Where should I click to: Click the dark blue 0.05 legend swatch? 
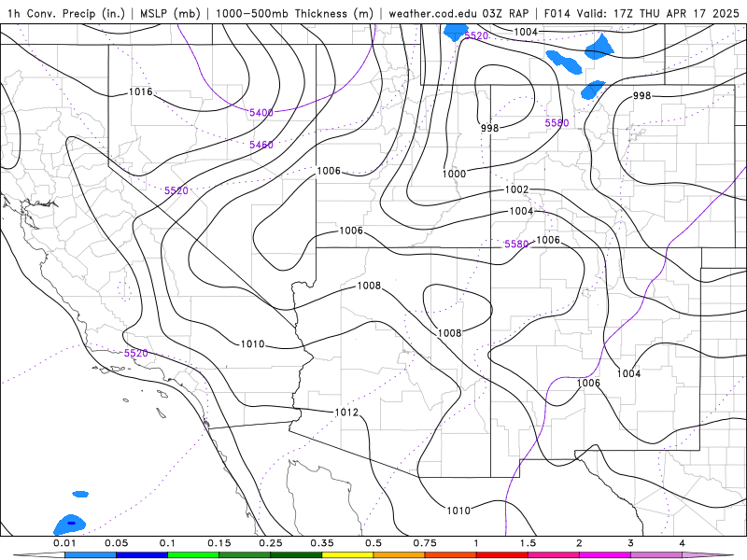pyautogui.click(x=142, y=555)
